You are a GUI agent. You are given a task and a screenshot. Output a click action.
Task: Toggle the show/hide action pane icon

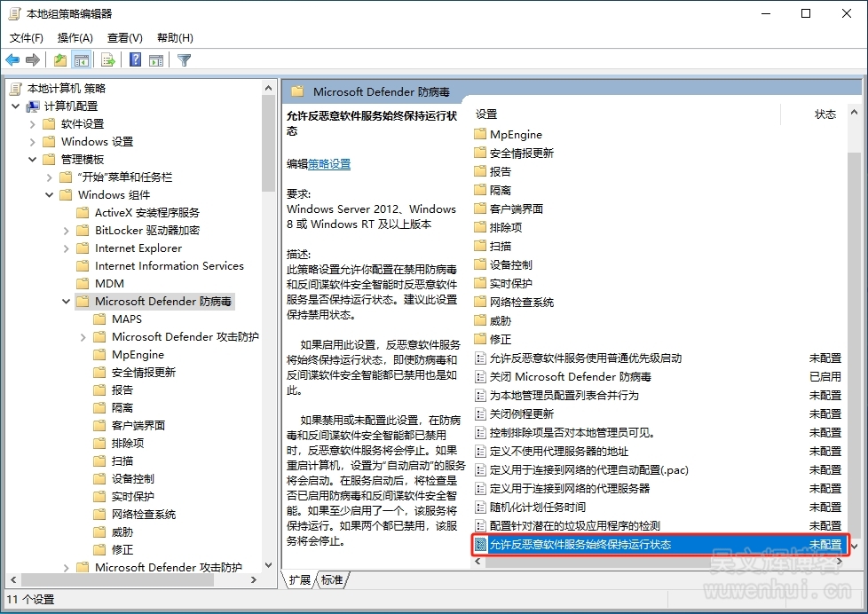[156, 60]
